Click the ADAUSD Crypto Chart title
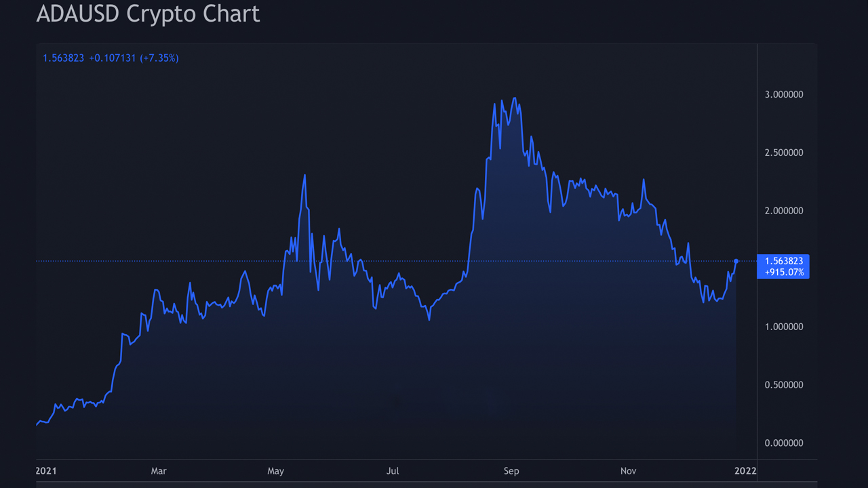 [x=148, y=14]
